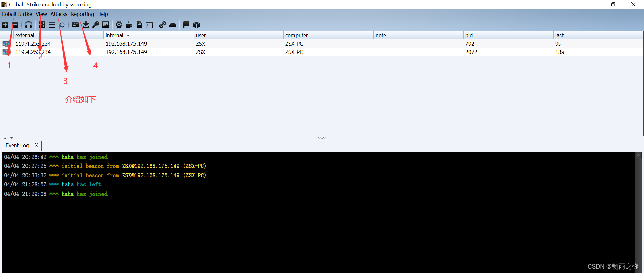Sort by the pid column header

click(x=508, y=35)
